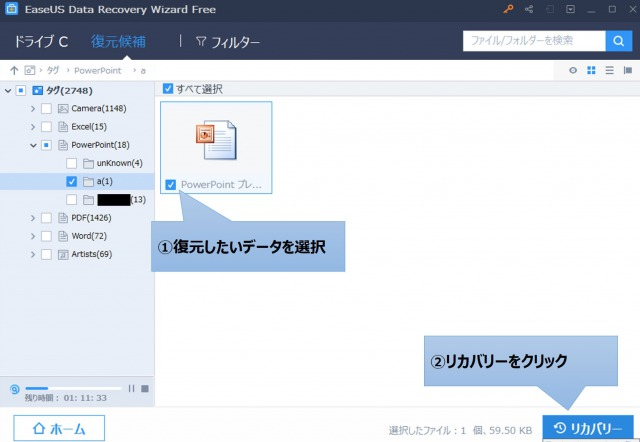Screen dimensions: 640x442
Task: Toggle the PowerPoint(18) checkbox
Action: [47, 145]
